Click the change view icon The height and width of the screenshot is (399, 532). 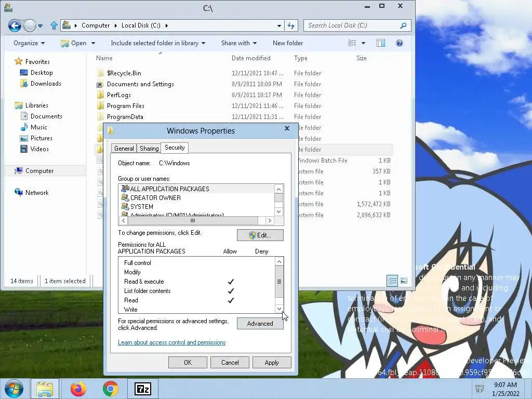(x=352, y=43)
